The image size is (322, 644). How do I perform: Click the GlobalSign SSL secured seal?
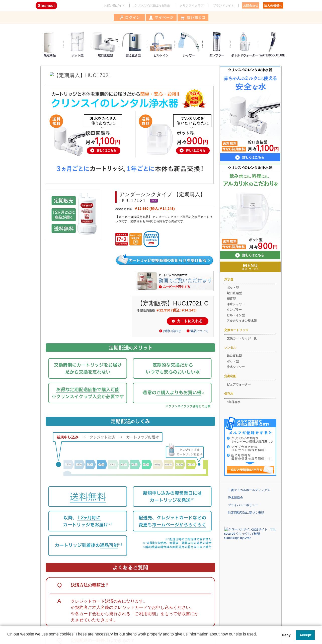click(250, 533)
